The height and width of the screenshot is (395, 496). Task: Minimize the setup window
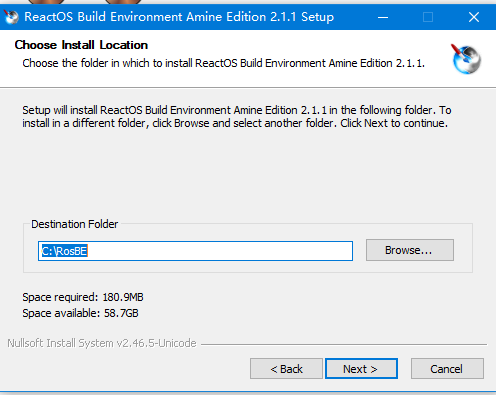pos(383,17)
